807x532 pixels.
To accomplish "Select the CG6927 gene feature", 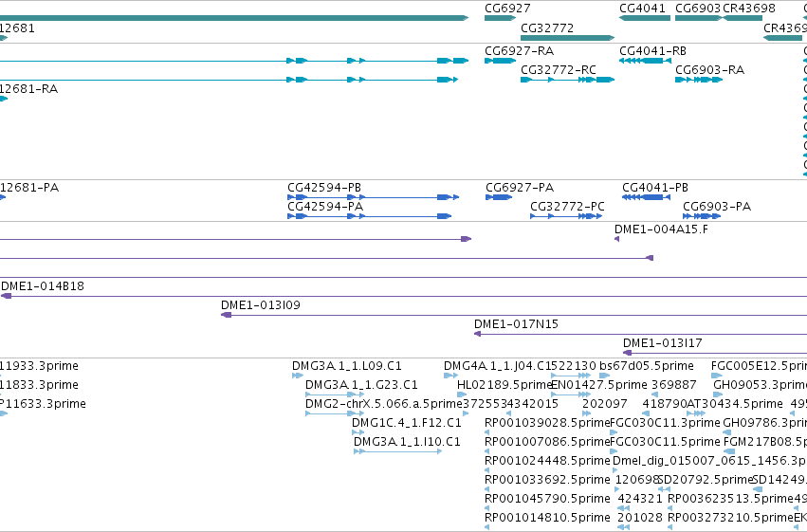I will click(x=500, y=18).
